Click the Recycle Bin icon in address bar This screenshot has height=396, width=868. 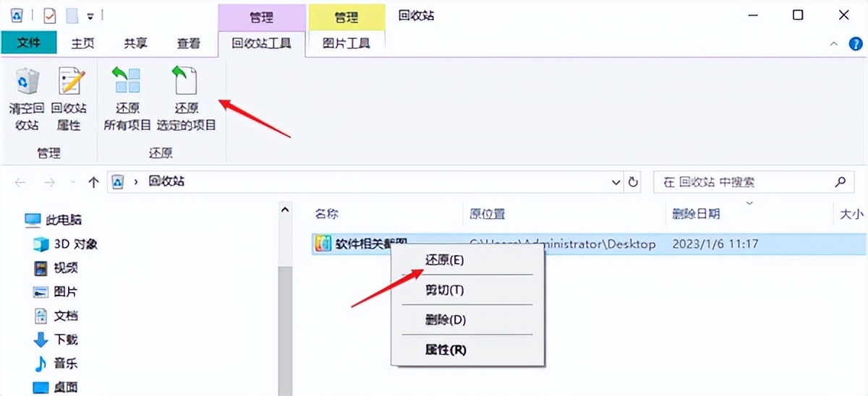point(119,182)
